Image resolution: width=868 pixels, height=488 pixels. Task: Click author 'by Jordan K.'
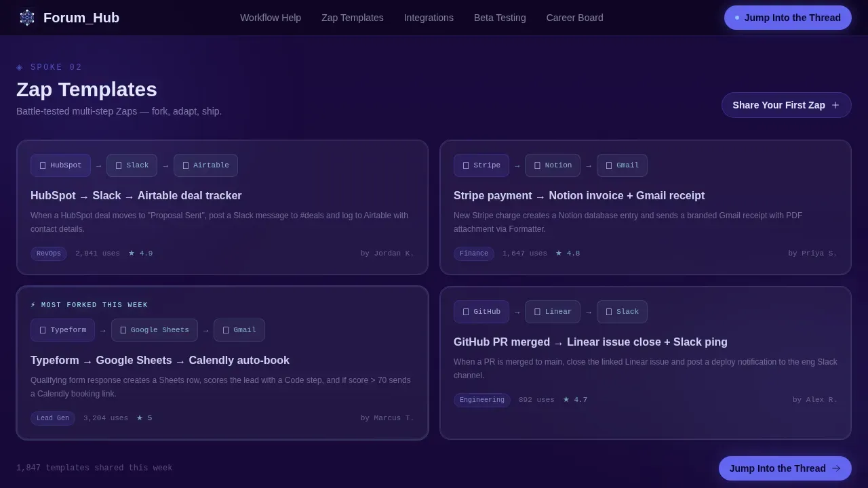387,253
